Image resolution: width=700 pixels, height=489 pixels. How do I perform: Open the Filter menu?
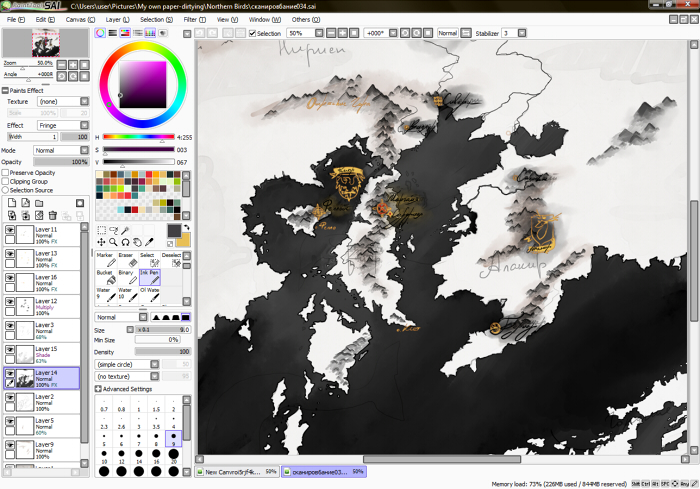(x=194, y=20)
